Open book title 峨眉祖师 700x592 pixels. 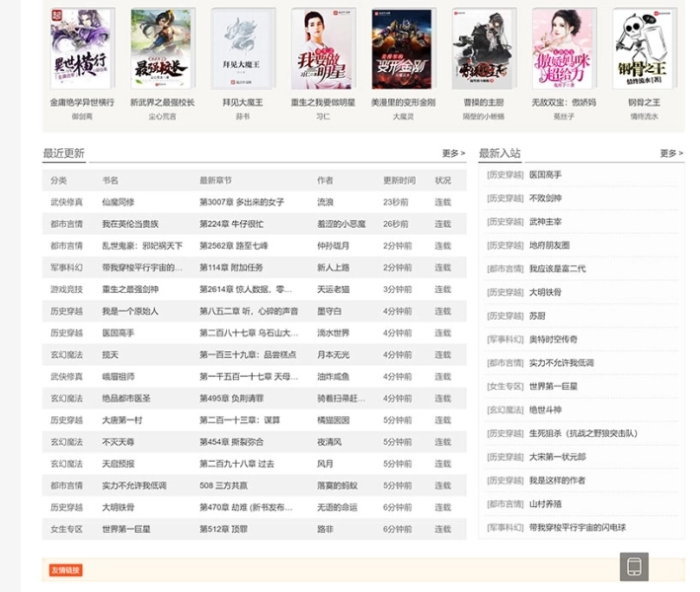pyautogui.click(x=118, y=377)
